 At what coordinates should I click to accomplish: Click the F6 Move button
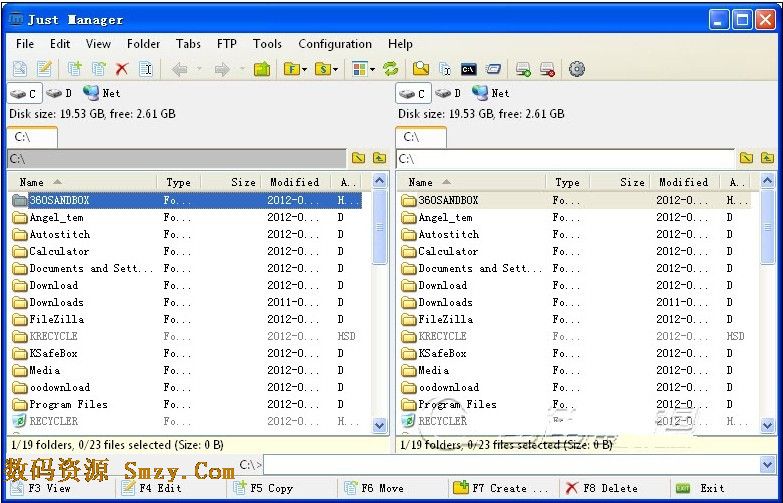pyautogui.click(x=375, y=488)
